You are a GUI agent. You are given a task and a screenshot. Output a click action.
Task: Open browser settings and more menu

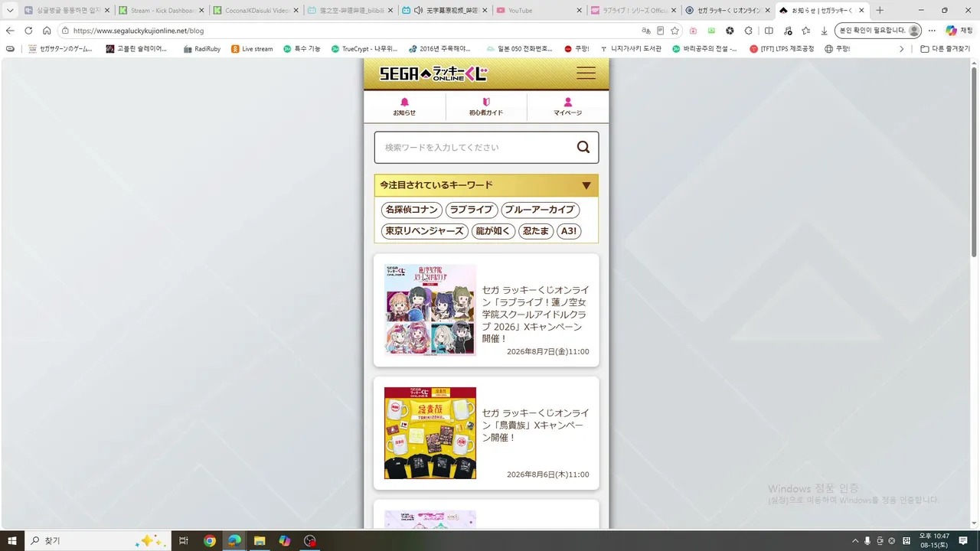pyautogui.click(x=932, y=31)
